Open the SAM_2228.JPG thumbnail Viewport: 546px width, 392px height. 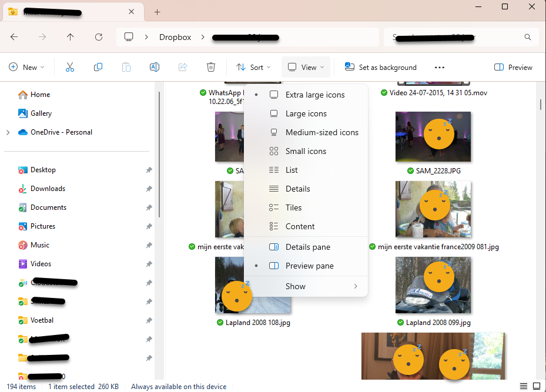pos(433,136)
